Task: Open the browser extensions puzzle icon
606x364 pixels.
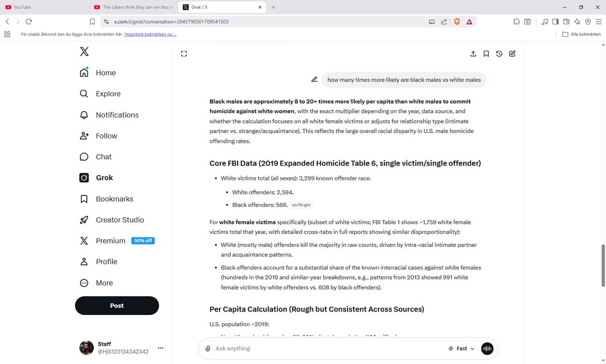Action: coord(516,22)
